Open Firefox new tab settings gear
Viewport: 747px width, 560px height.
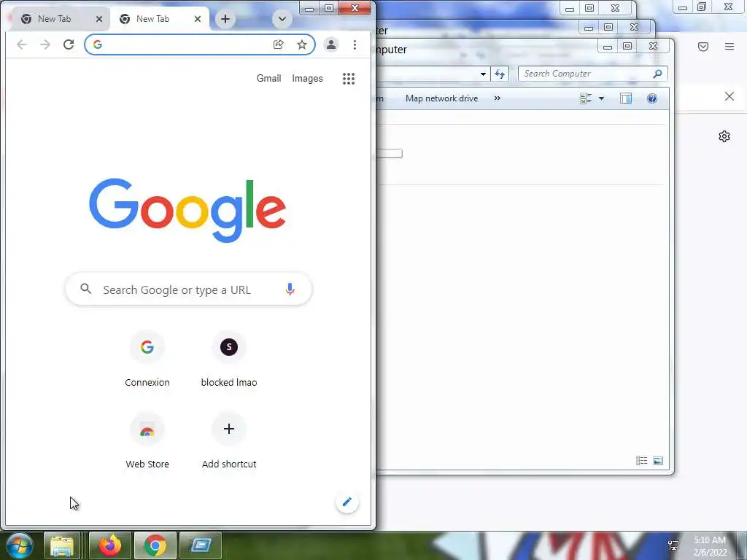(724, 136)
